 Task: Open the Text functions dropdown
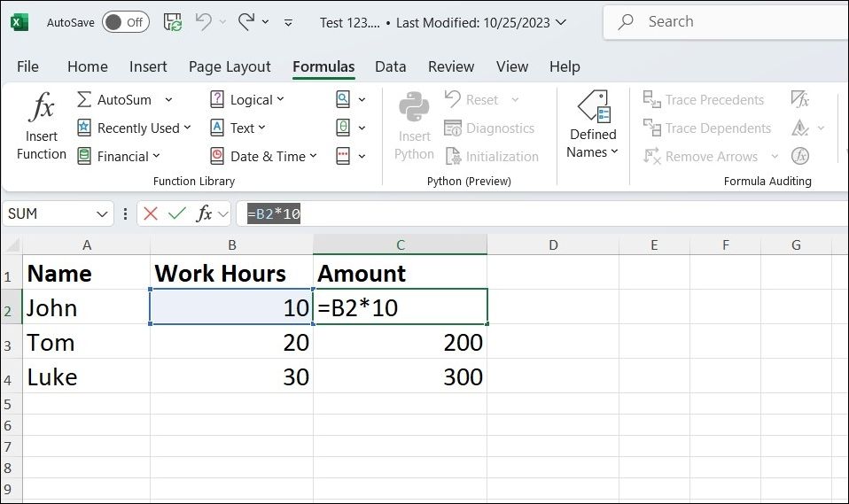(x=238, y=128)
